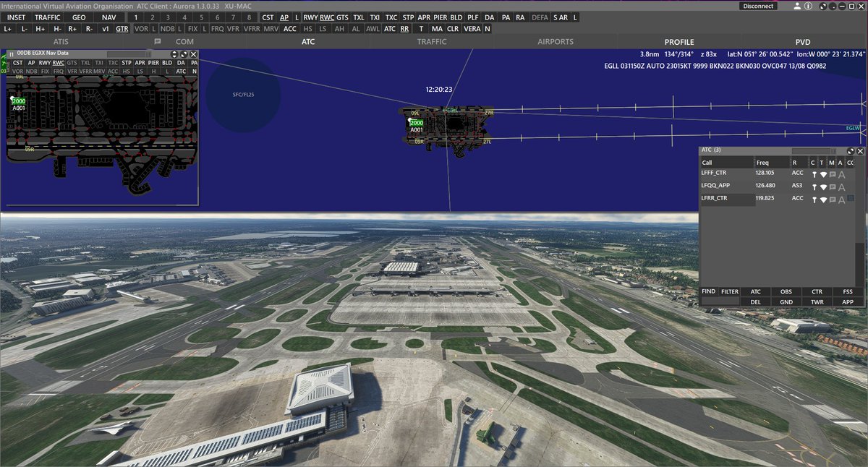This screenshot has height=467, width=868.
Task: Click the antenna icon in LFRR_CTR row
Action: [x=814, y=200]
